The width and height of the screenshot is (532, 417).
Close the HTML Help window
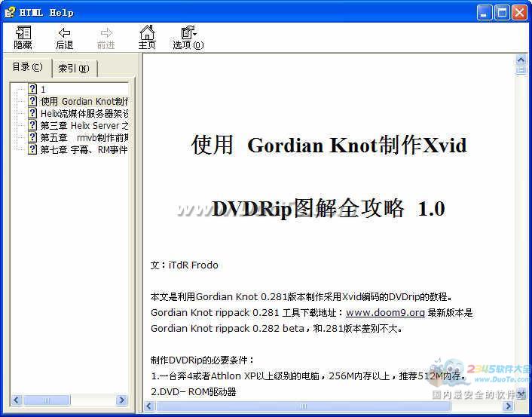click(519, 13)
